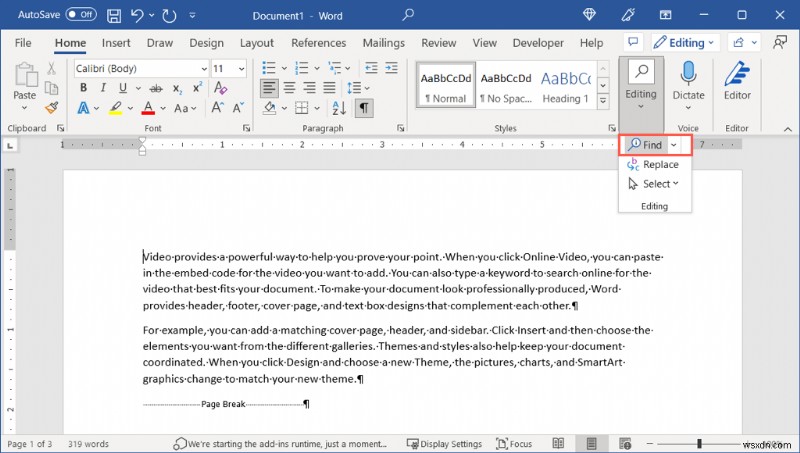Image resolution: width=800 pixels, height=453 pixels.
Task: Click the Save icon in title bar
Action: [114, 15]
